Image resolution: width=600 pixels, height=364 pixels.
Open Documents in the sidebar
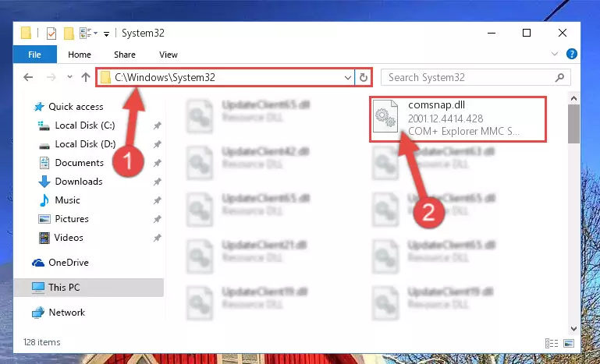[80, 163]
